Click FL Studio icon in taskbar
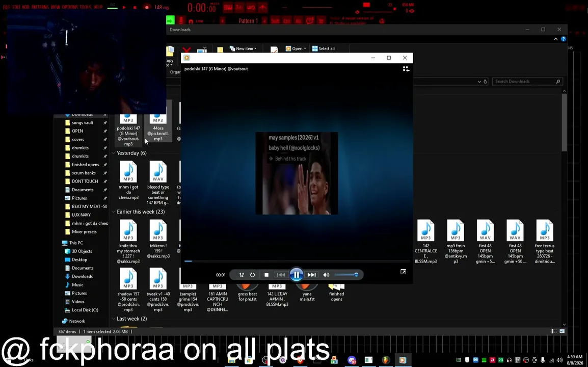 click(x=386, y=360)
